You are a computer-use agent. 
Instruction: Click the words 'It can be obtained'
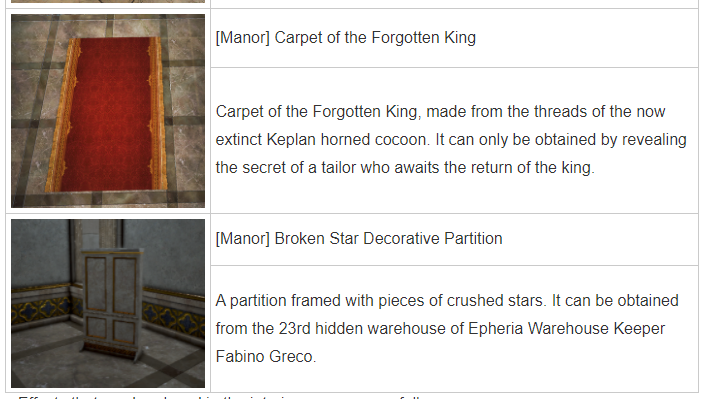click(x=615, y=300)
